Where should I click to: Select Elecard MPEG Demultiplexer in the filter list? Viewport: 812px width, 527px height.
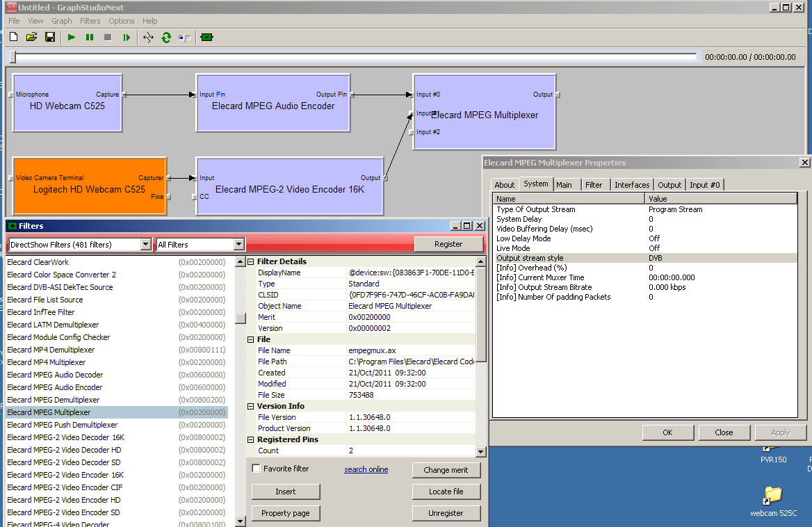tap(117, 400)
